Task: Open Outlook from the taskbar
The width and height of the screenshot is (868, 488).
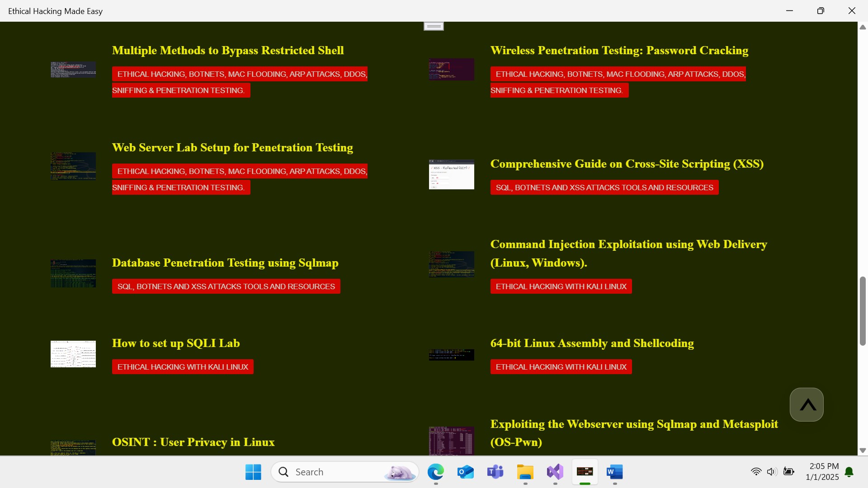Action: 465,472
